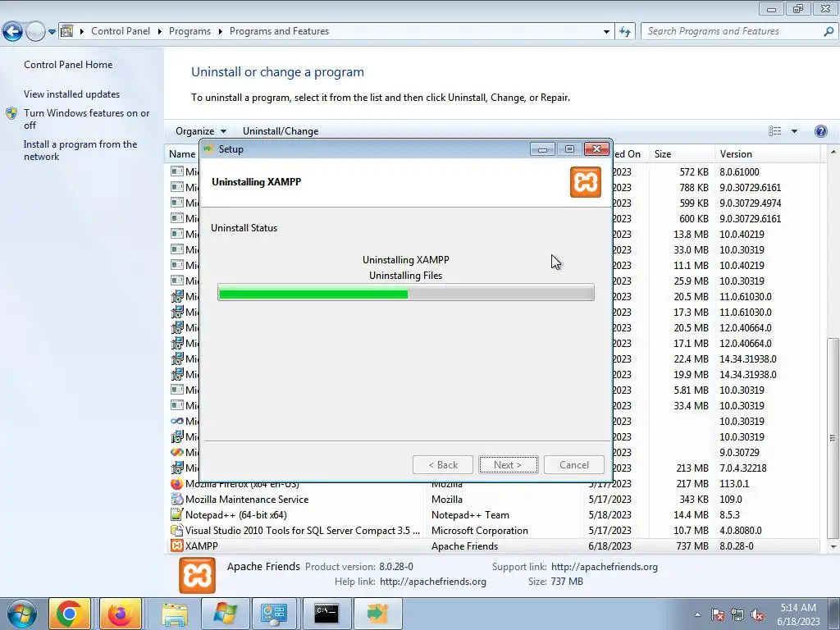Viewport: 840px width, 630px height.
Task: Click the XAMPP logo in Setup dialog
Action: (585, 182)
